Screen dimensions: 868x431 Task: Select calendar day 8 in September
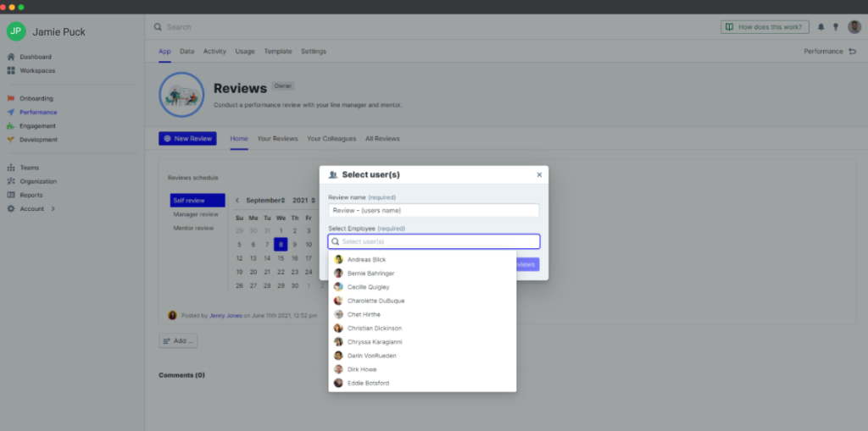coord(281,245)
